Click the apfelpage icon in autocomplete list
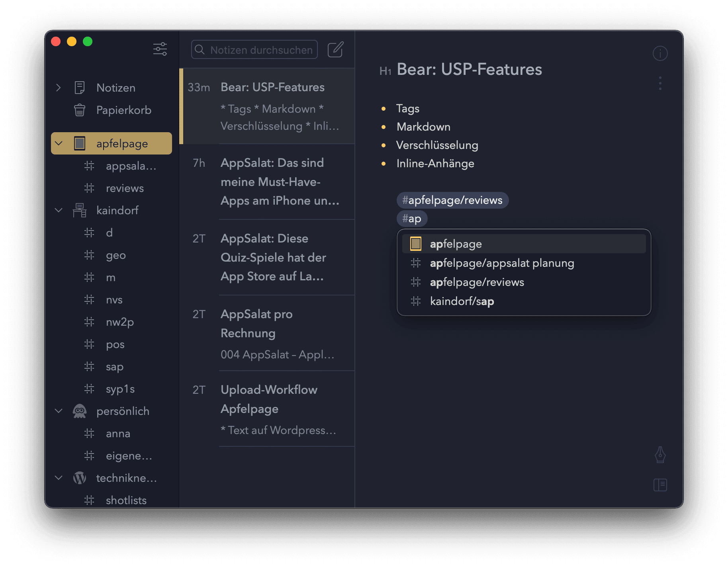This screenshot has height=567, width=728. click(415, 244)
